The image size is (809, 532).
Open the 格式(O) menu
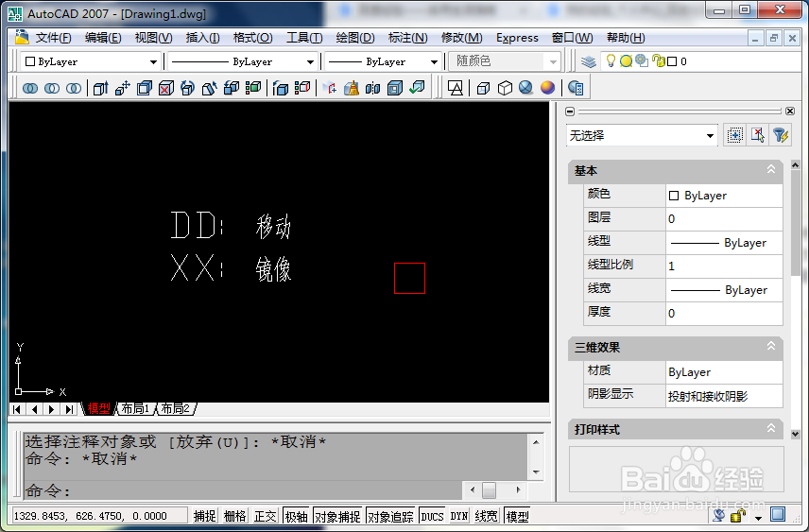point(253,38)
